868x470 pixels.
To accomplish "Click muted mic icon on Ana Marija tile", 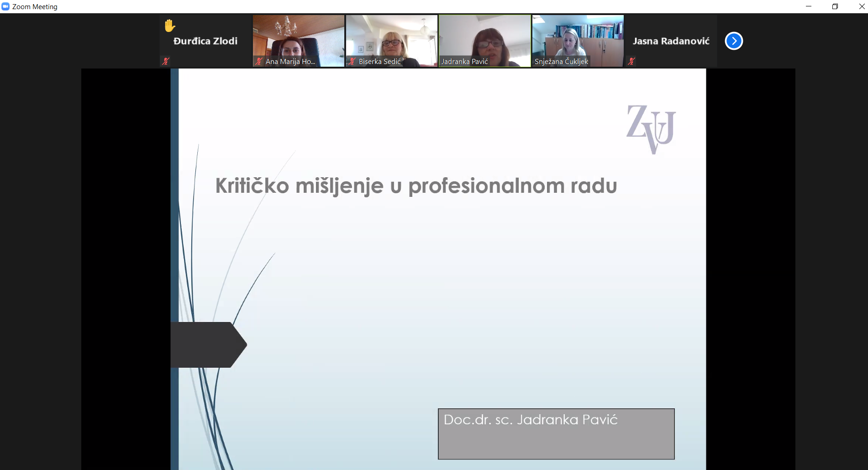I will 259,61.
